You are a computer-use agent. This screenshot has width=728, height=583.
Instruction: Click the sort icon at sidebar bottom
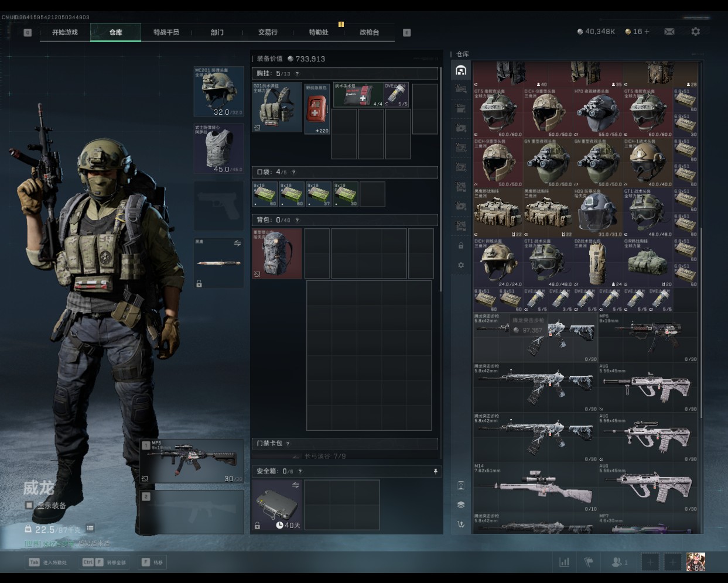(x=461, y=524)
